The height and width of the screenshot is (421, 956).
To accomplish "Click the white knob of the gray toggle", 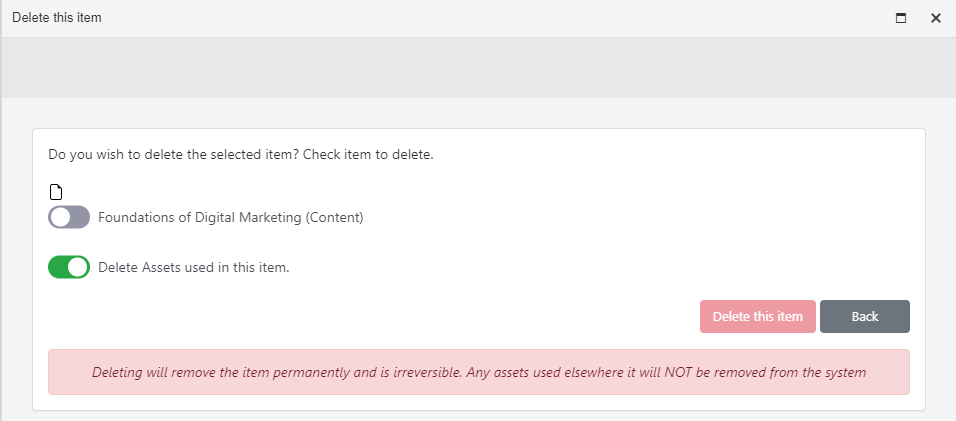I will click(x=60, y=217).
